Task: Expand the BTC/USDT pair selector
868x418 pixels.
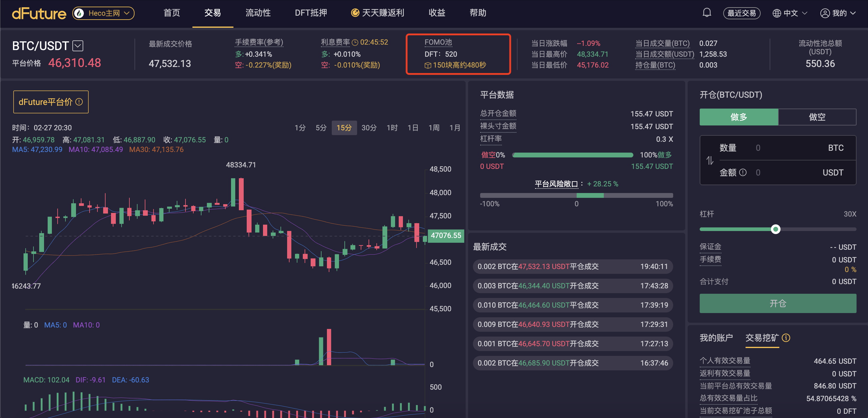Action: click(78, 46)
